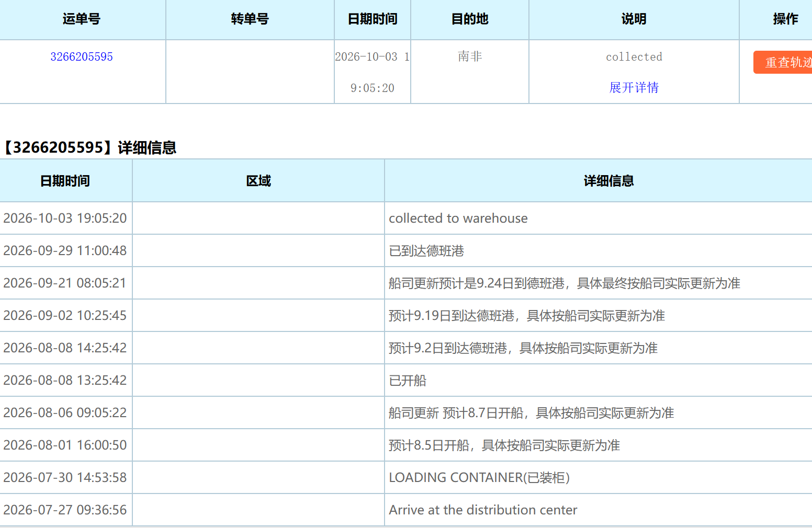The height and width of the screenshot is (528, 812).
Task: Select the 已到达德班港 tracking entry
Action: [x=426, y=250]
